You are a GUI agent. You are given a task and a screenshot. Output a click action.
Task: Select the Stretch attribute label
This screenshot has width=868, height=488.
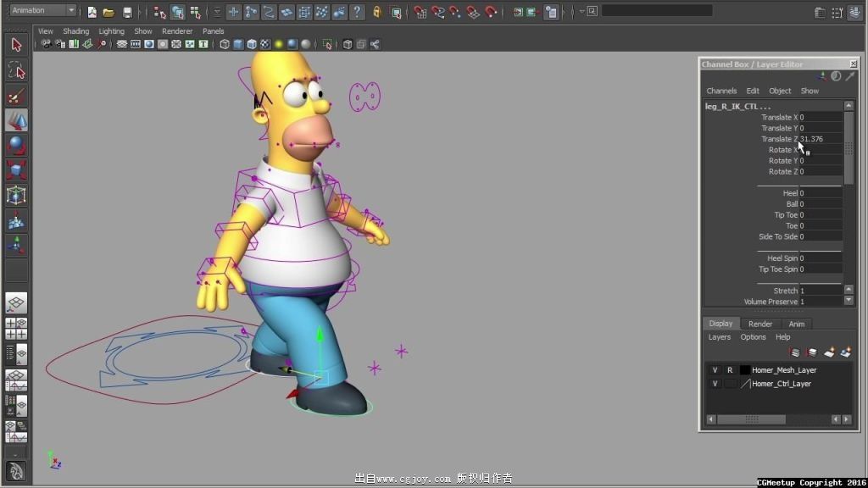pos(786,291)
